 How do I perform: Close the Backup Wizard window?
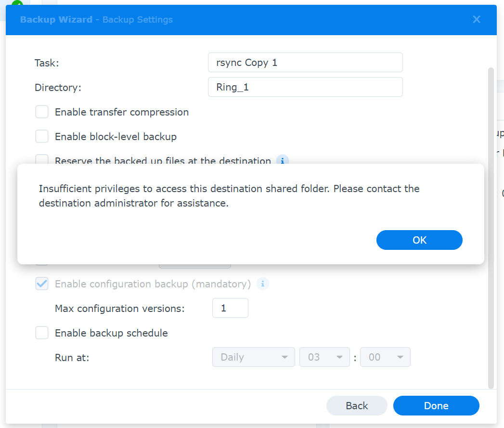(477, 20)
